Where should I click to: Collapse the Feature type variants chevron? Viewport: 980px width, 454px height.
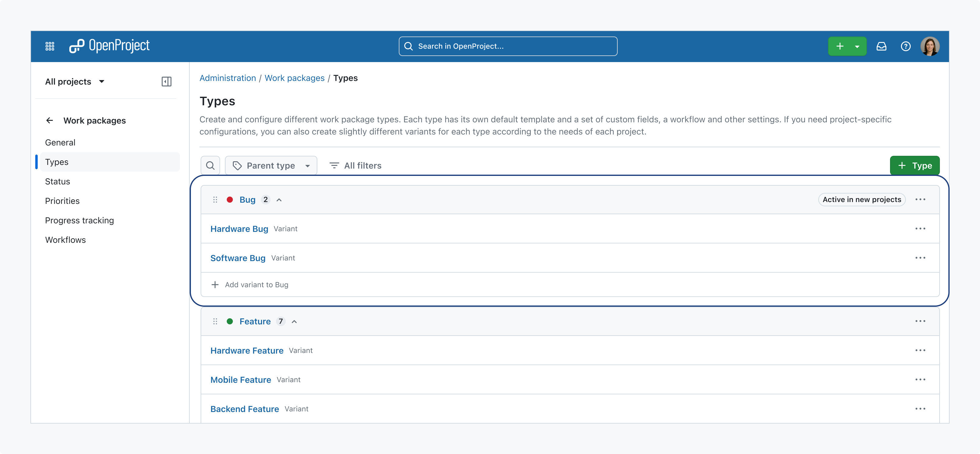tap(294, 321)
